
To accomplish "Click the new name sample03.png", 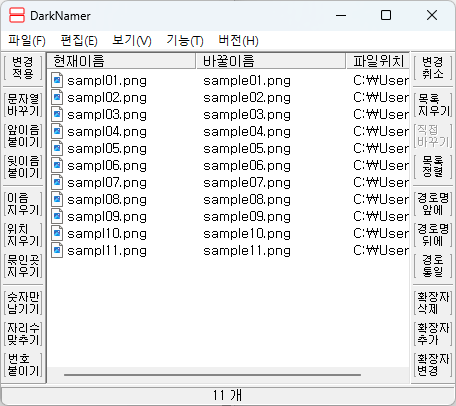I will click(x=247, y=115).
